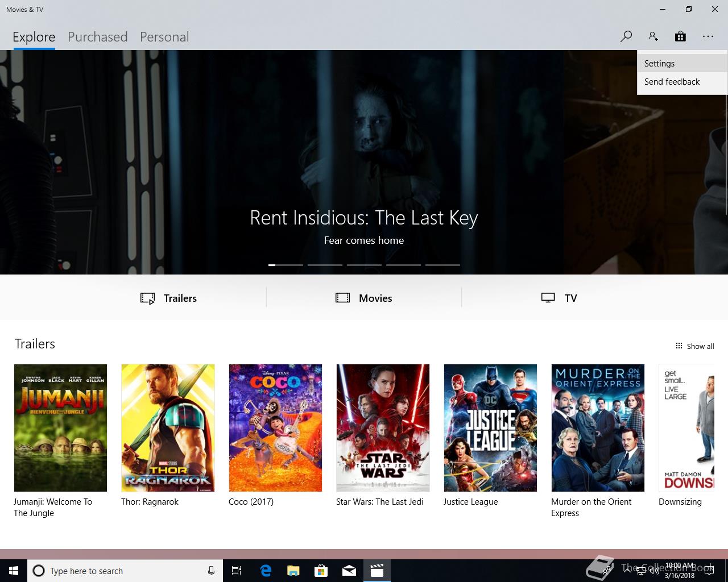Open the Jumanji poster thumbnail
This screenshot has height=582, width=728.
pos(60,428)
